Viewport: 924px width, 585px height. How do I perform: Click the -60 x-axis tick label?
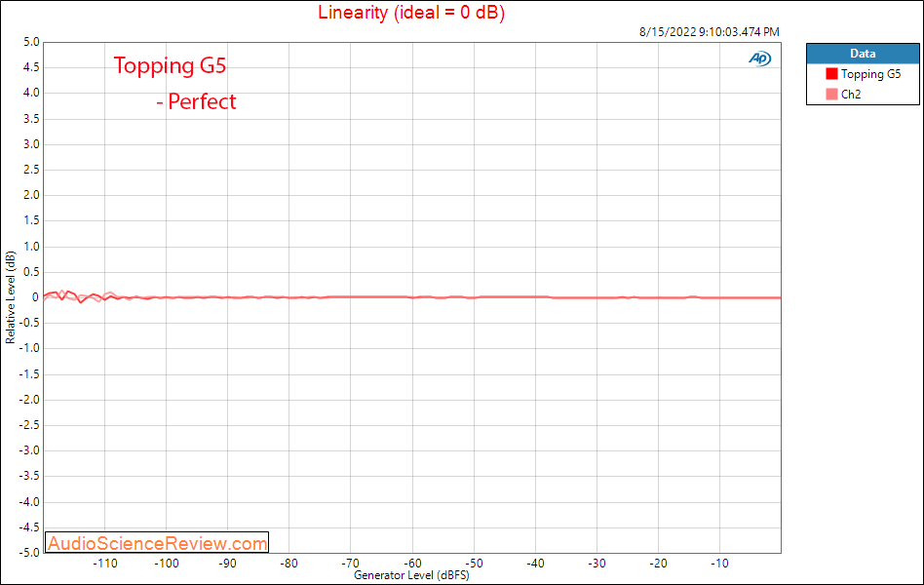[x=412, y=564]
